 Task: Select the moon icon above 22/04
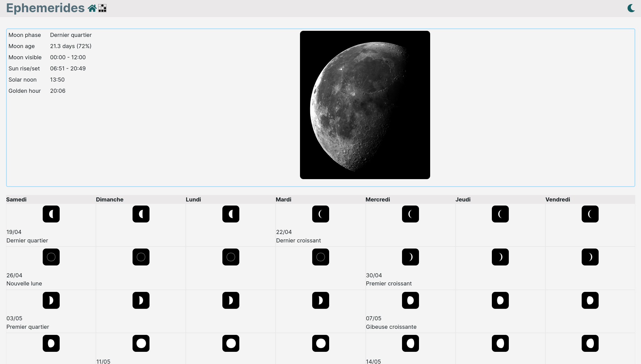(321, 214)
